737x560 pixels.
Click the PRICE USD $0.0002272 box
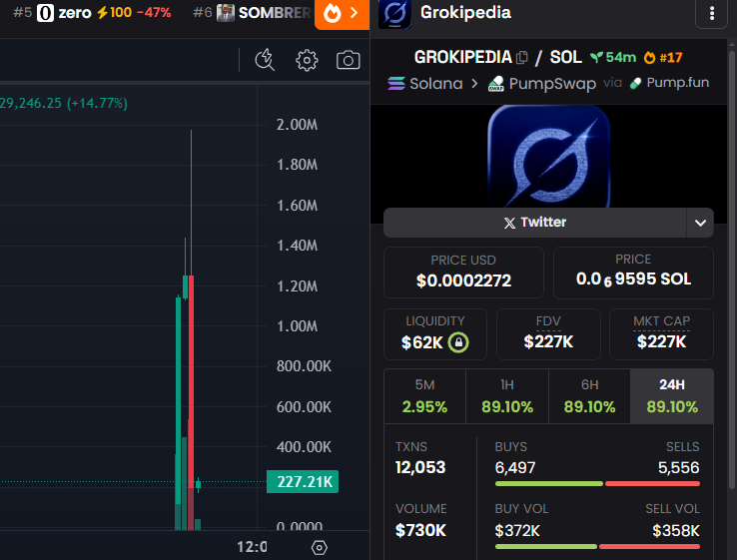point(463,273)
